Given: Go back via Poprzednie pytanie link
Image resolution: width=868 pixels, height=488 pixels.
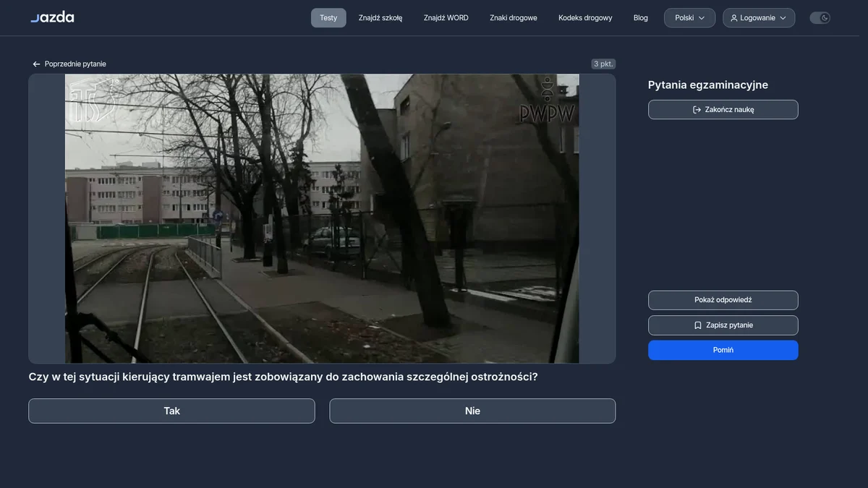Looking at the screenshot, I should 69,64.
